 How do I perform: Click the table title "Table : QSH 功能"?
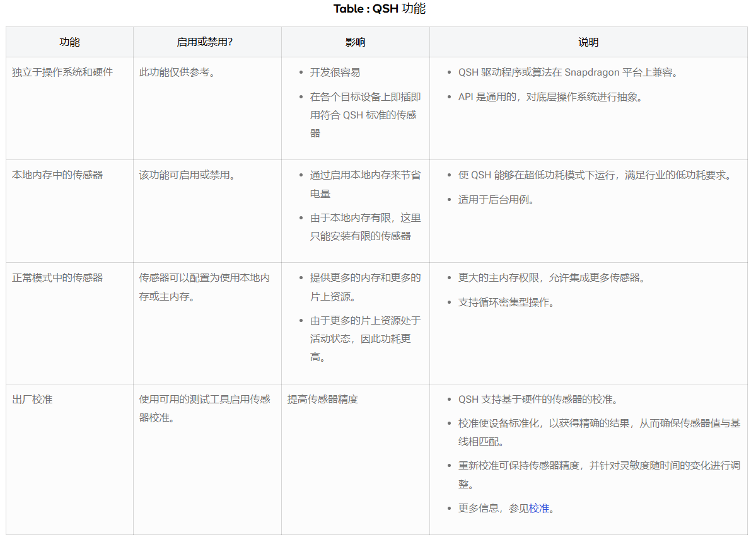coord(380,9)
